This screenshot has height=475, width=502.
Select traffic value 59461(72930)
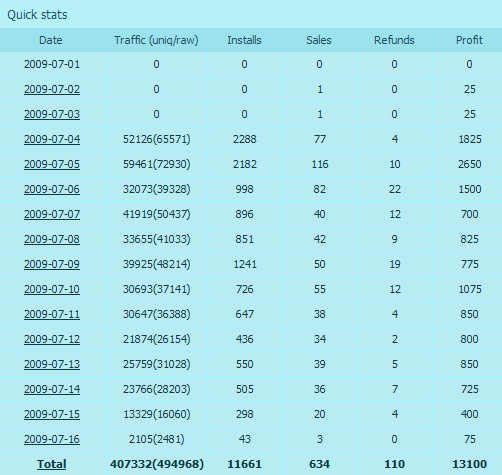point(156,164)
